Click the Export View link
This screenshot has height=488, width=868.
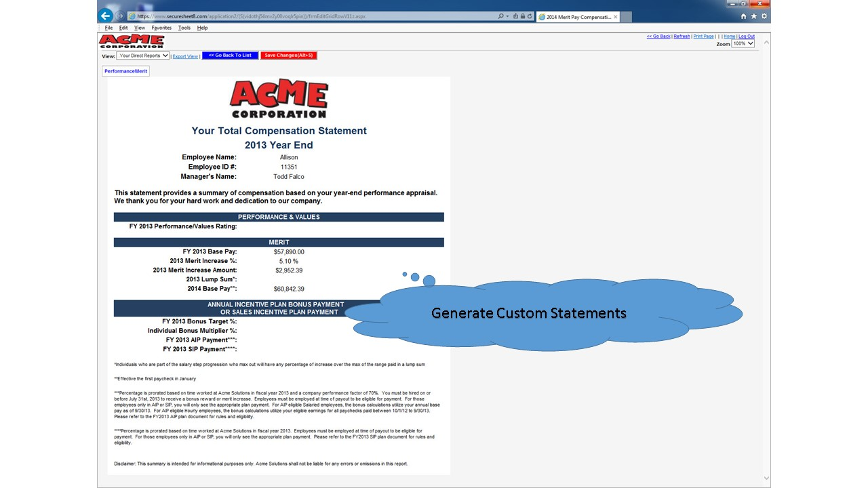pos(185,56)
